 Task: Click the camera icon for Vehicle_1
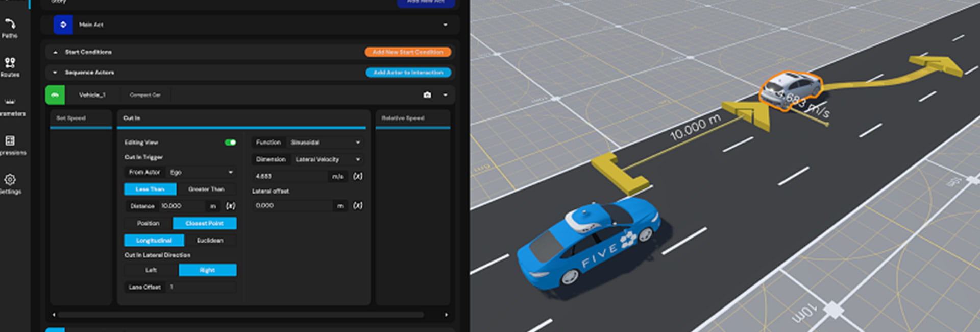pyautogui.click(x=427, y=95)
